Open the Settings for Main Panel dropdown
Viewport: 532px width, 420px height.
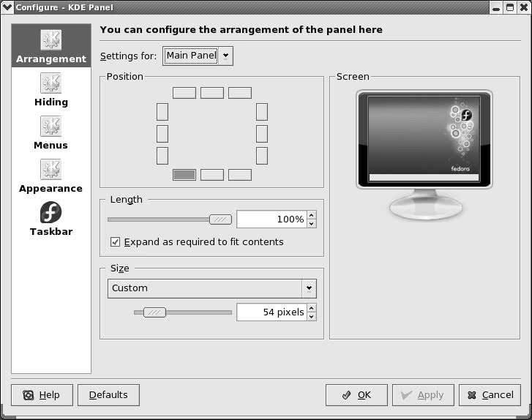coord(198,56)
